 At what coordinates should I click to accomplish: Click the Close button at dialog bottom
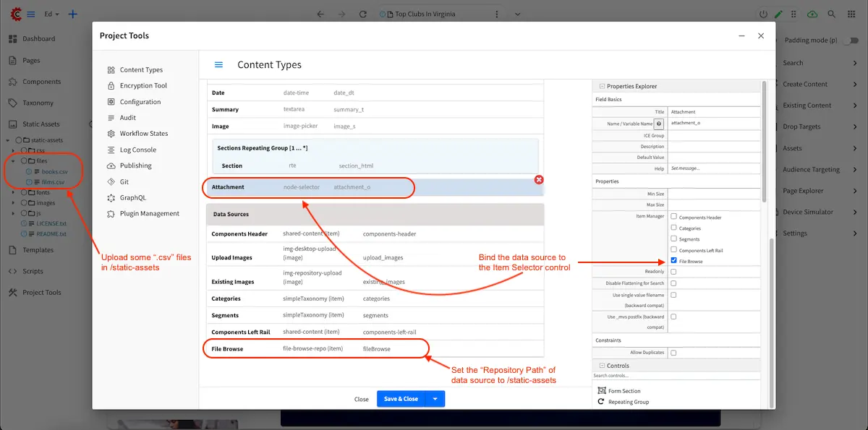pos(361,399)
